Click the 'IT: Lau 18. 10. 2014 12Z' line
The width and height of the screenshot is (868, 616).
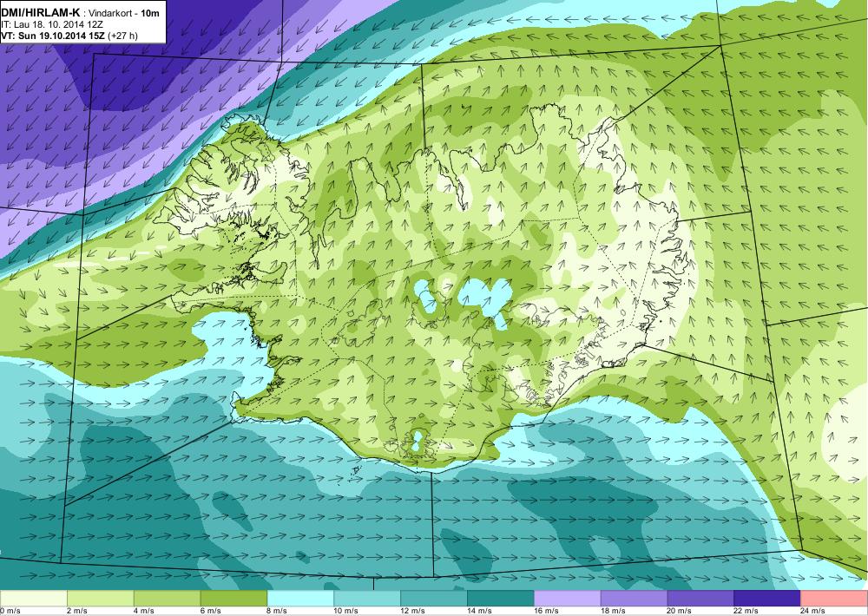coord(52,25)
